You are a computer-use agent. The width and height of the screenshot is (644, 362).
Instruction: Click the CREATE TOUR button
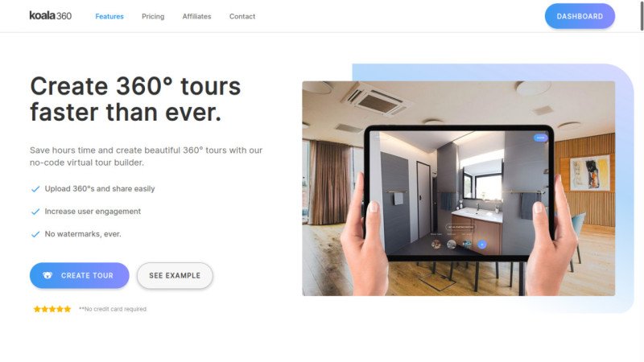(x=79, y=275)
